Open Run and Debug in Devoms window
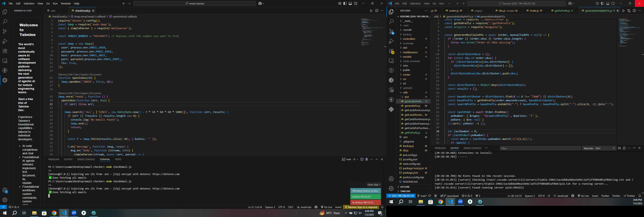Screen dimensions: 644x217 (x=391, y=41)
